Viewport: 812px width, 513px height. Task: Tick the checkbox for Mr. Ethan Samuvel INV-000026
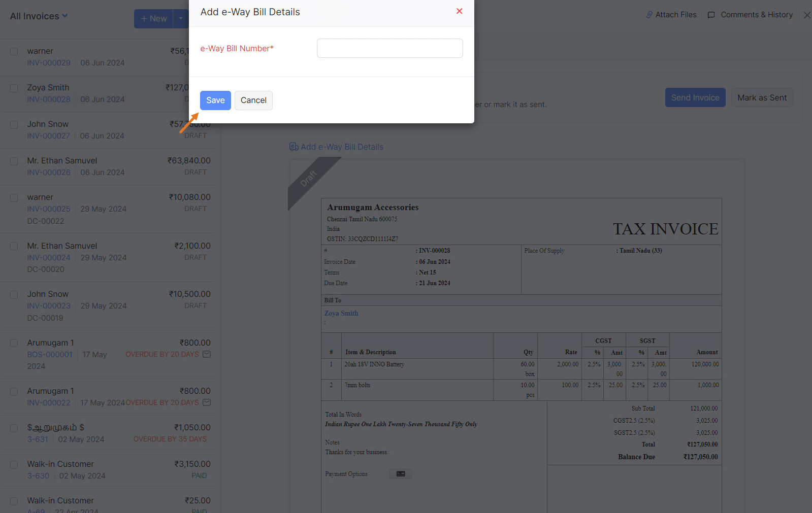(14, 161)
